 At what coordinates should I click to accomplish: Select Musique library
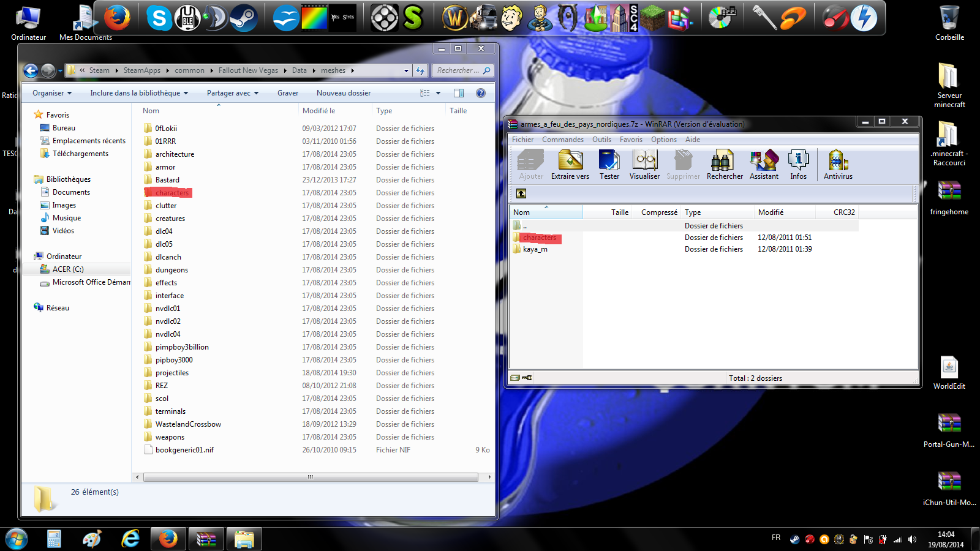click(x=67, y=218)
